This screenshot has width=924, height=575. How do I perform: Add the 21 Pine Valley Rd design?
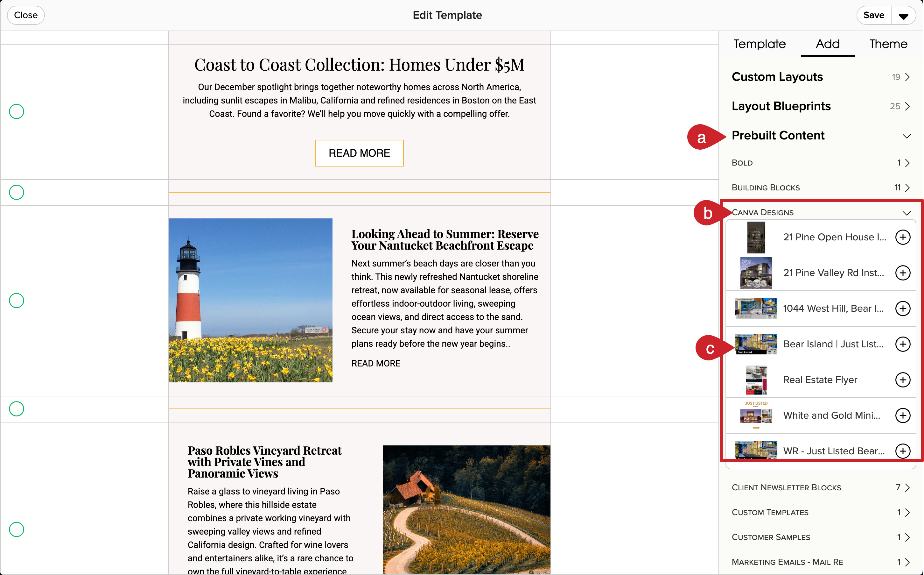(903, 273)
